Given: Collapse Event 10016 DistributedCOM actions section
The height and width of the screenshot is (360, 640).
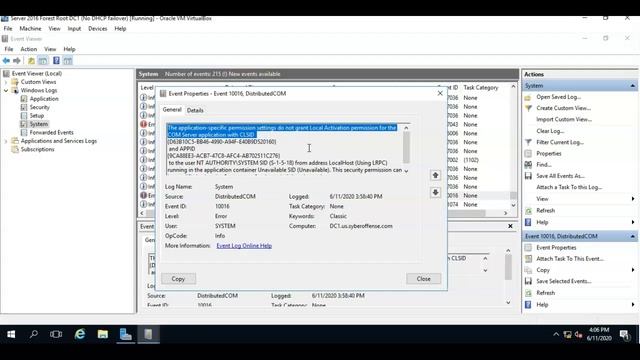Looking at the screenshot, I should coord(633,236).
